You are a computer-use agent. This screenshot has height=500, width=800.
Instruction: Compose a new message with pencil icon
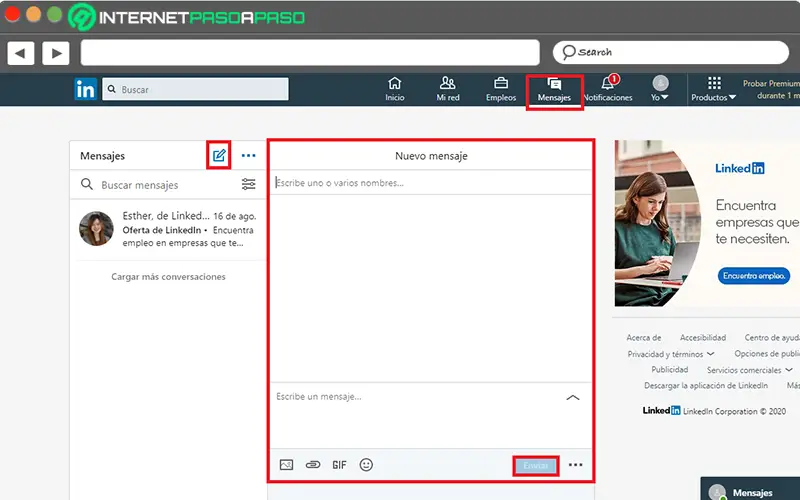pos(219,155)
